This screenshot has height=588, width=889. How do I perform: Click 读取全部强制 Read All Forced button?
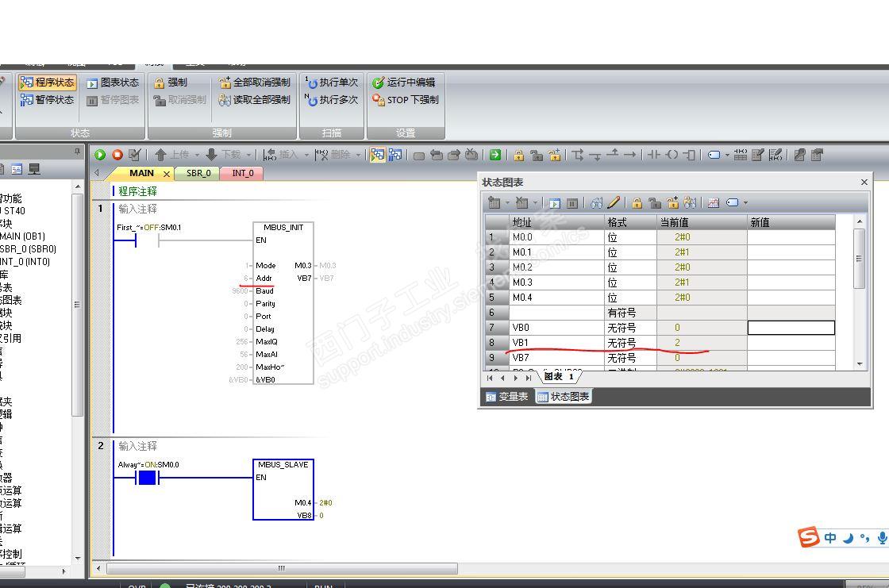coord(255,100)
